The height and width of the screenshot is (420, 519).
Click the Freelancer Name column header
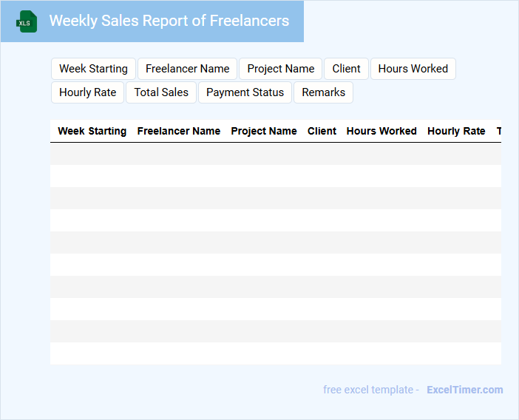point(178,131)
